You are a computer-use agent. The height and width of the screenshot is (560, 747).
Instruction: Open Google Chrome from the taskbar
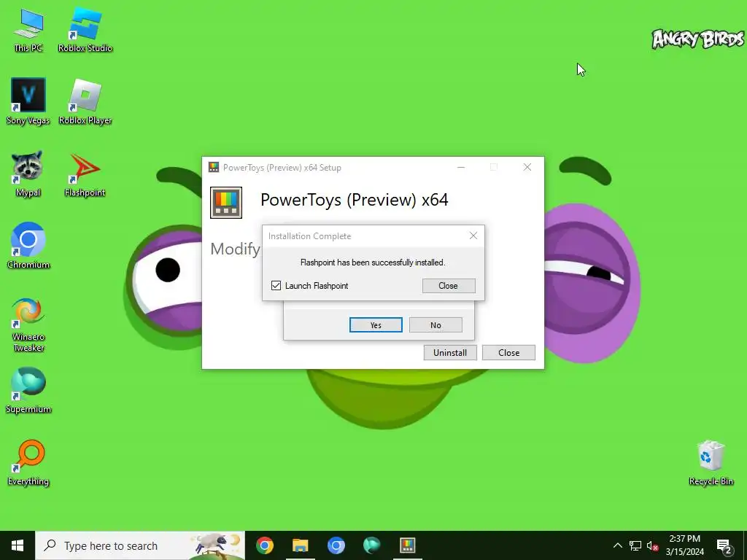264,545
